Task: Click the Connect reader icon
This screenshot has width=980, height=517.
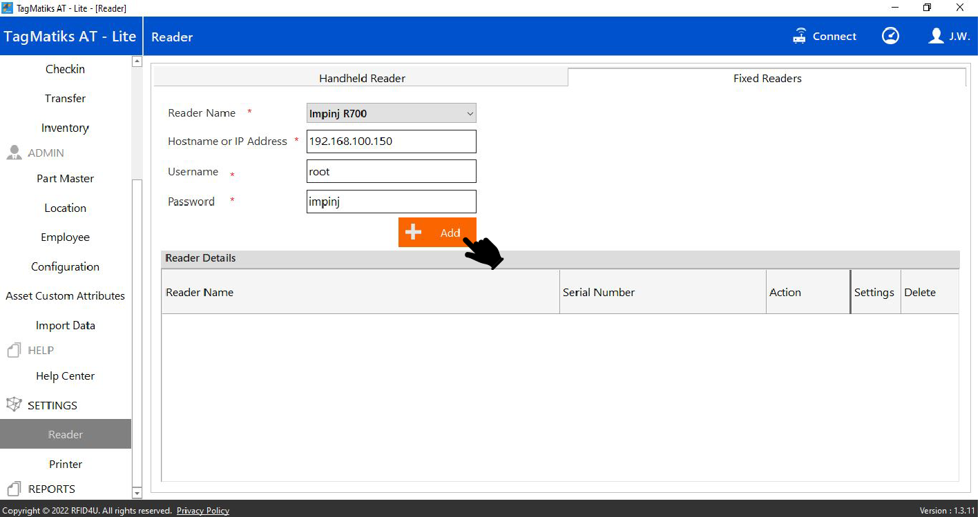Action: tap(799, 37)
